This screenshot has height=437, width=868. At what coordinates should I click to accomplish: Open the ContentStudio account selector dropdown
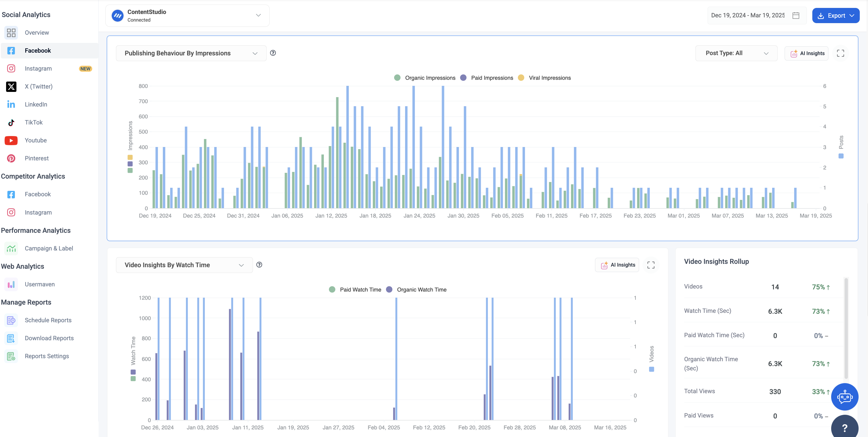(187, 16)
